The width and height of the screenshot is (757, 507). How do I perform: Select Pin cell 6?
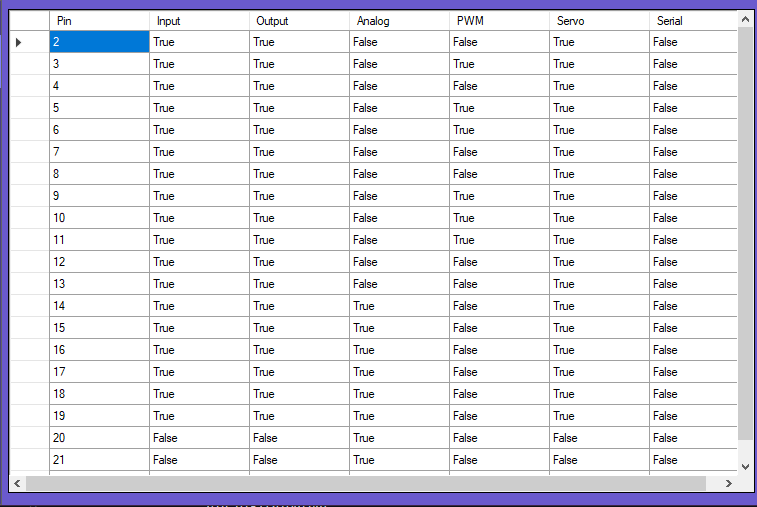pos(99,130)
